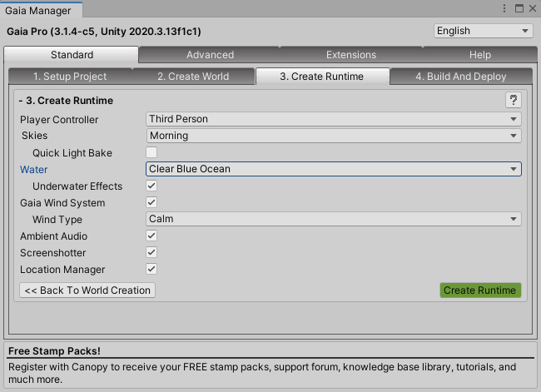Go to the 1. Setup Project tab
Viewport: 541px width, 392px height.
(x=70, y=77)
